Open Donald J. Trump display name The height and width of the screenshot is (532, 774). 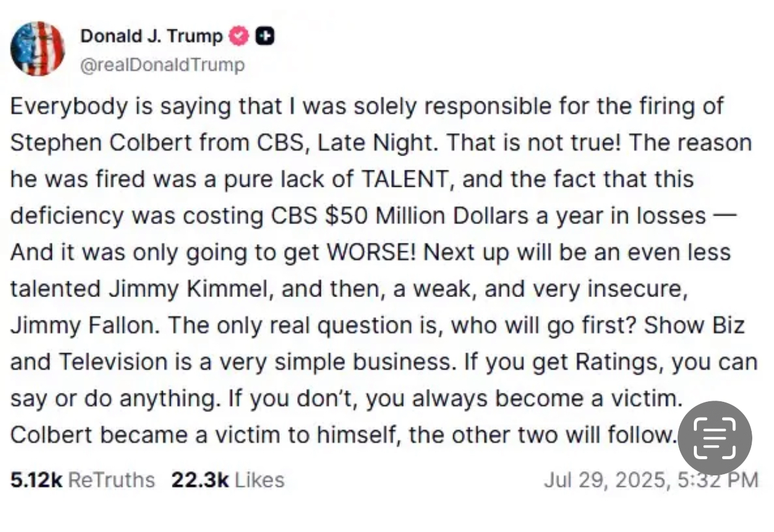pyautogui.click(x=151, y=36)
